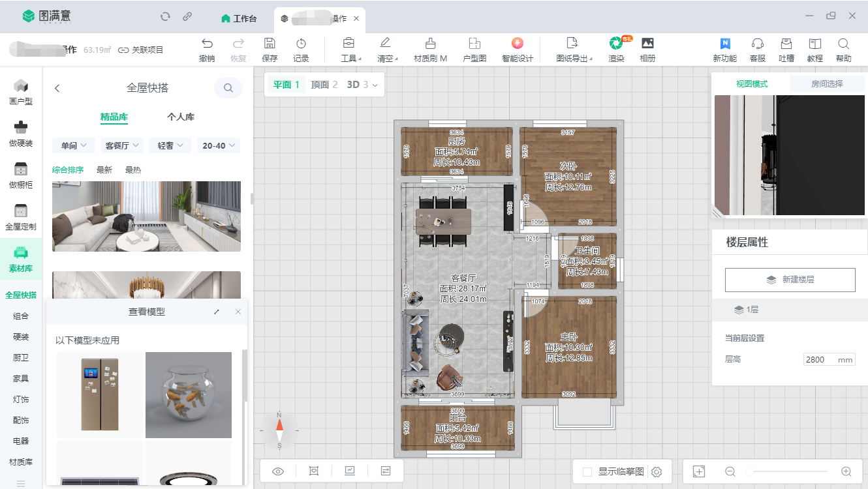Click the zoom-in magnifier icon
Screen dimensions: 868x489
click(846, 471)
